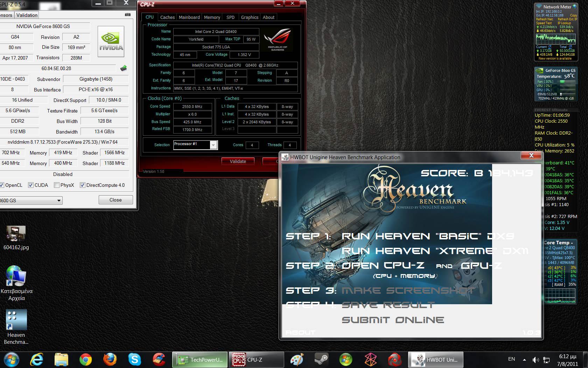Click Submit Online in HWBOT
The height and width of the screenshot is (368, 588).
(x=393, y=320)
